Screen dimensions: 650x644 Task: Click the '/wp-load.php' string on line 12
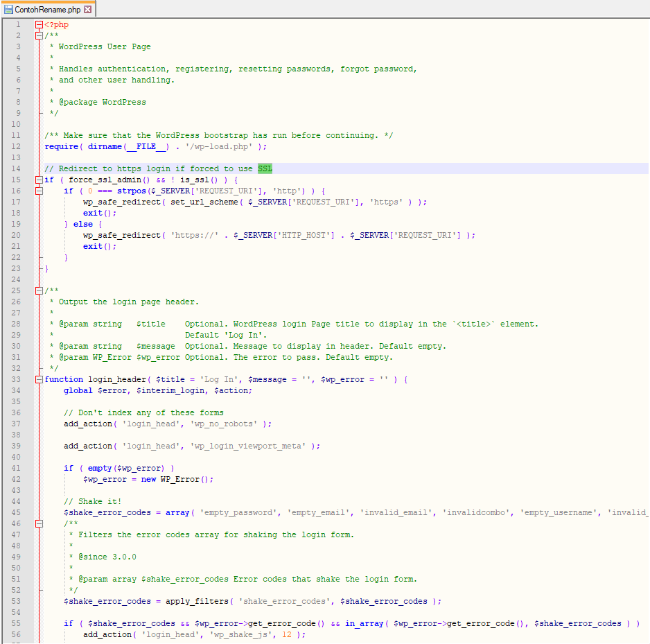click(x=219, y=147)
